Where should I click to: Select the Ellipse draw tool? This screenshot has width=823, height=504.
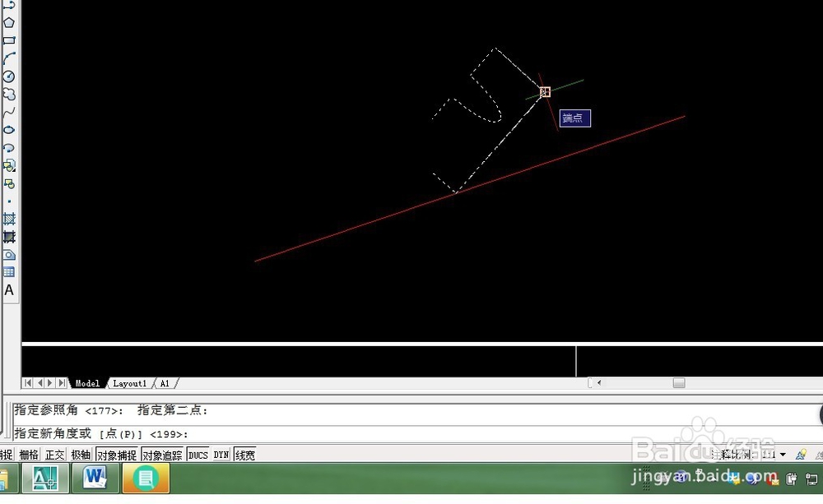(9, 130)
